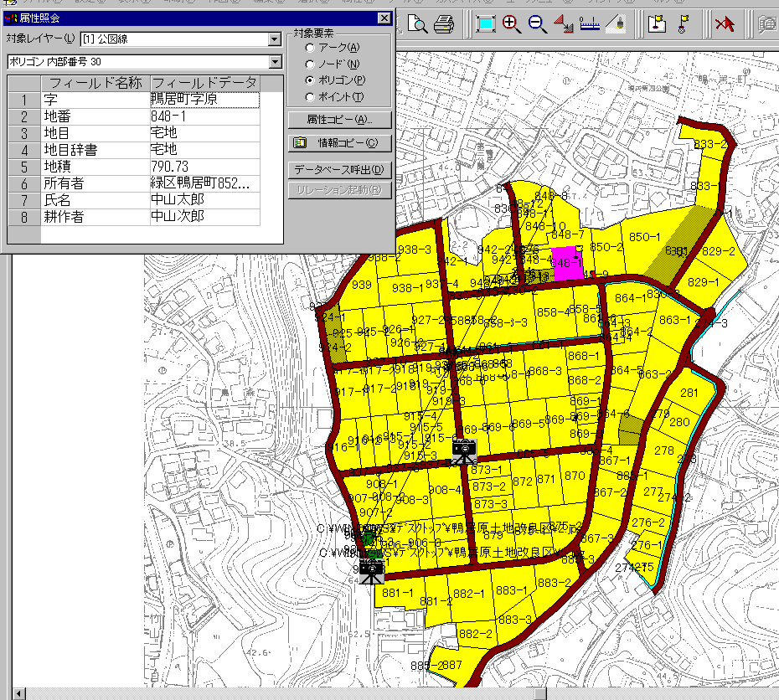Image resolution: width=779 pixels, height=700 pixels.
Task: Click the red arrow cancel selection tool
Action: 724,25
